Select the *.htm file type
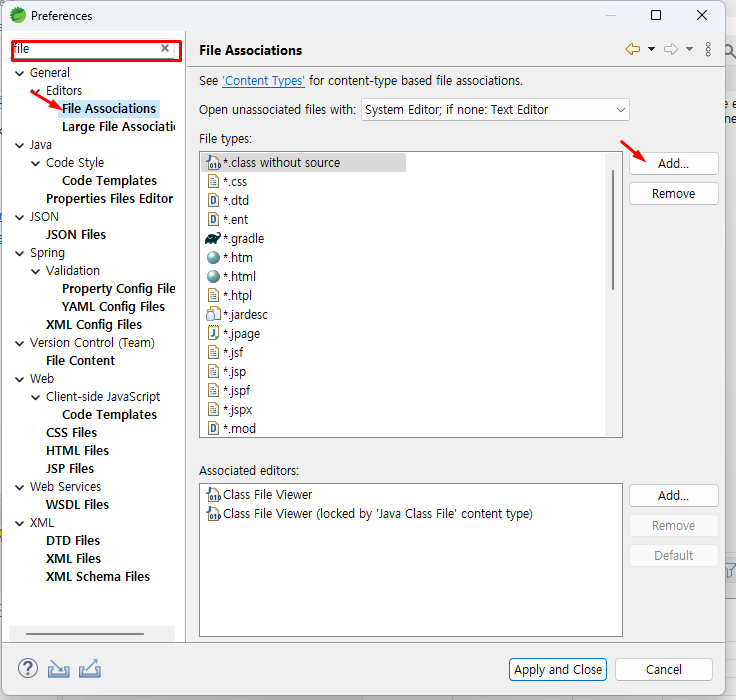This screenshot has width=736, height=700. (230, 257)
